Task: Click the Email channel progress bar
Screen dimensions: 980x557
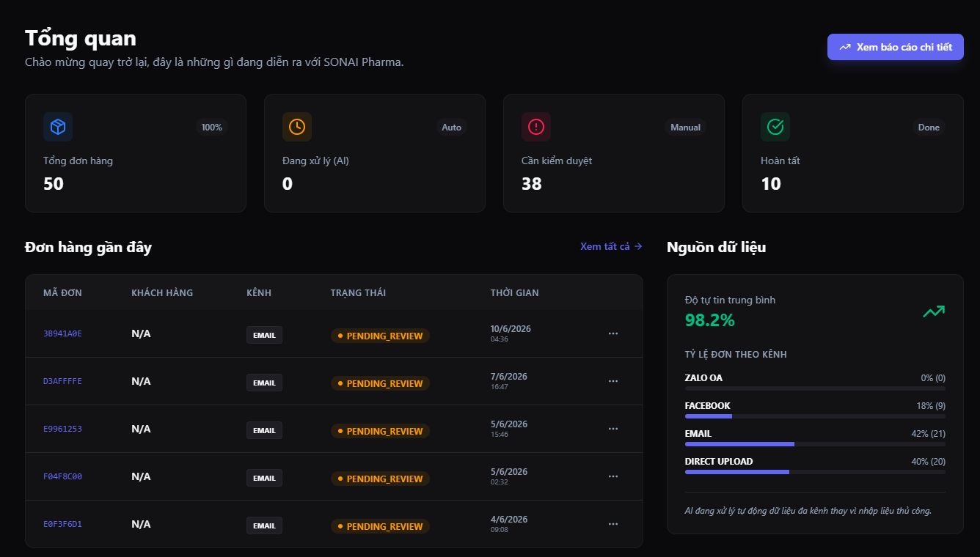Action: coord(815,444)
